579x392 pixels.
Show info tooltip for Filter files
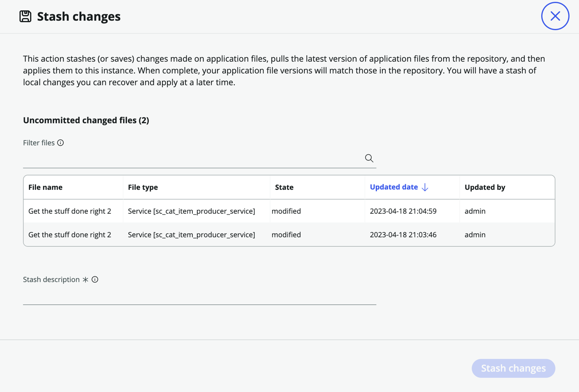click(61, 143)
